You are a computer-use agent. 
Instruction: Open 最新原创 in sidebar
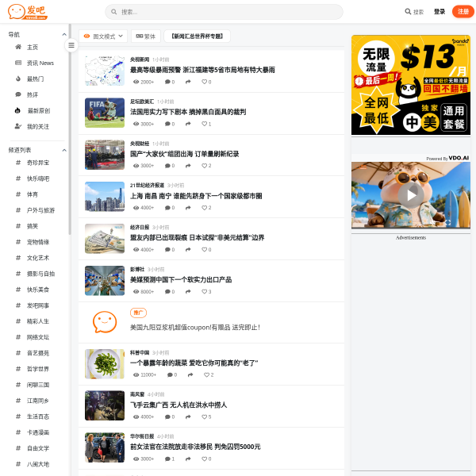(39, 111)
